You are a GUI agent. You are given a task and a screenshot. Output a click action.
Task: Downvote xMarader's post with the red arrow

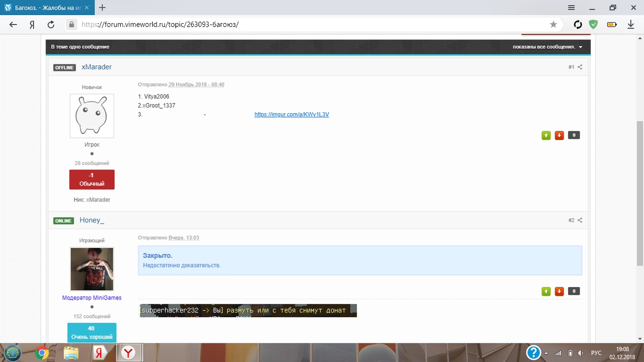coord(559,135)
